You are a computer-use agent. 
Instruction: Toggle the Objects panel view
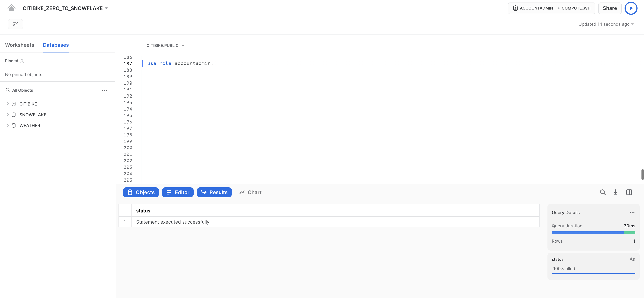pos(141,192)
